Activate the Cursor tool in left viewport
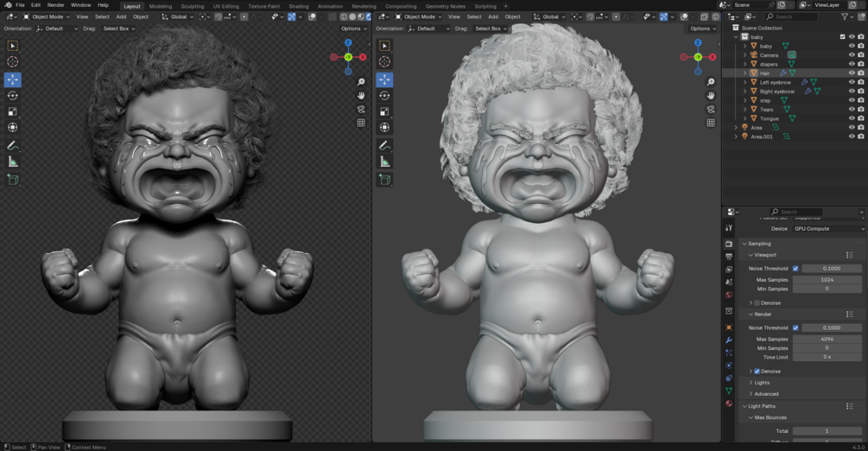Screen dimensions: 868x451 click(x=12, y=62)
